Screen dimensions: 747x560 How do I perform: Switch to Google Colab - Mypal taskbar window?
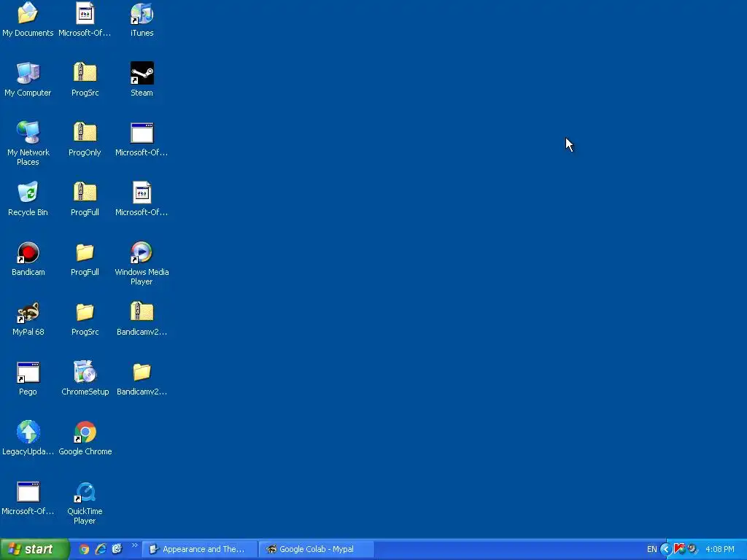(x=317, y=549)
